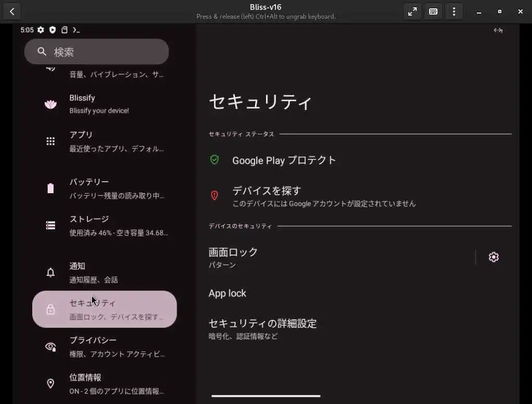Open the Blissify settings entry

pos(104,104)
